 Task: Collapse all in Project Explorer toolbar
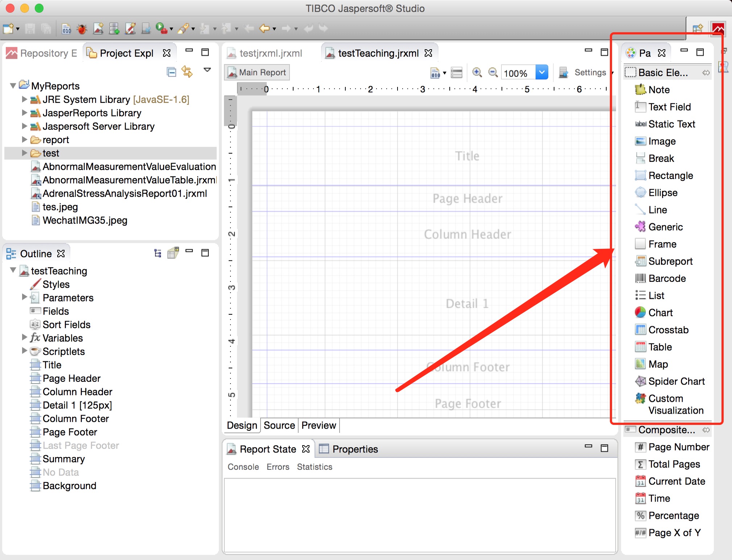[171, 72]
